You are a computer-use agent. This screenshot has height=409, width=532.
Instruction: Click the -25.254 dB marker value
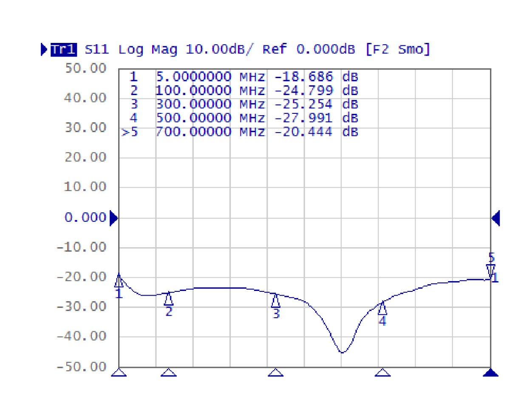click(x=316, y=104)
